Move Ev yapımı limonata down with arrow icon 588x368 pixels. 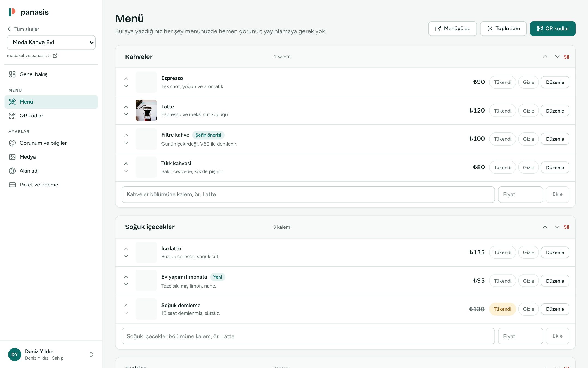pyautogui.click(x=126, y=284)
